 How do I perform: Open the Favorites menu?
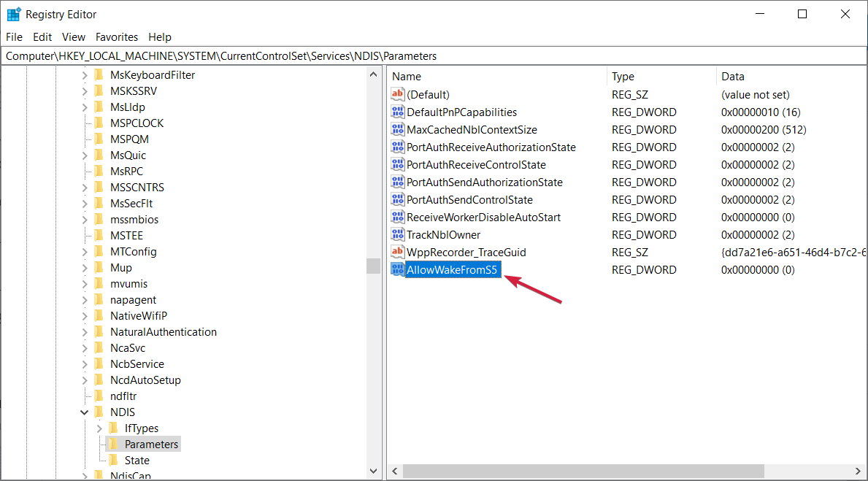tap(117, 37)
